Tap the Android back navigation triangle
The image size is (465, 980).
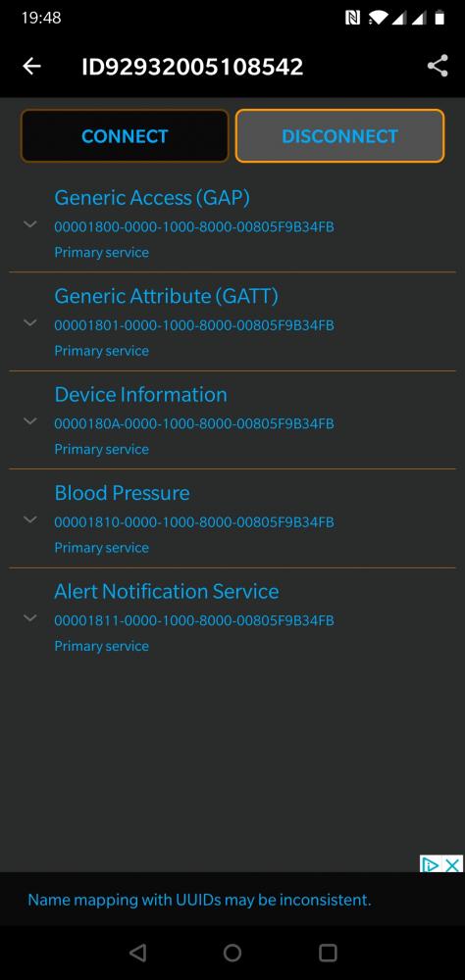[137, 953]
